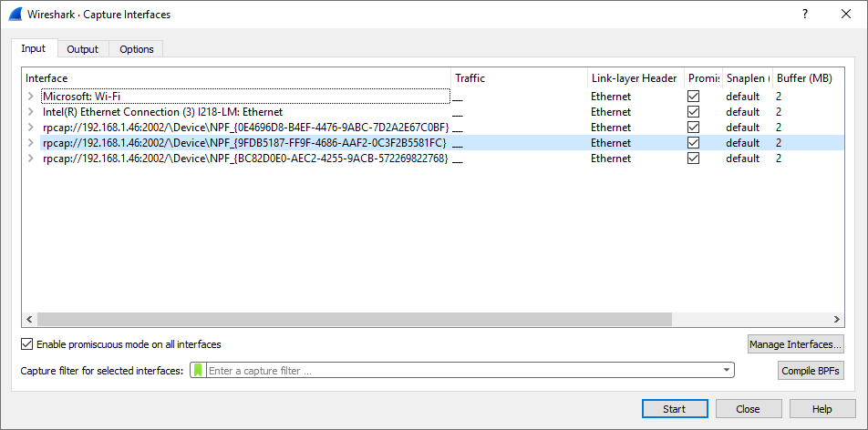Click buffer value 2 in Intel Ethernet row
This screenshot has width=868, height=430.
(779, 112)
